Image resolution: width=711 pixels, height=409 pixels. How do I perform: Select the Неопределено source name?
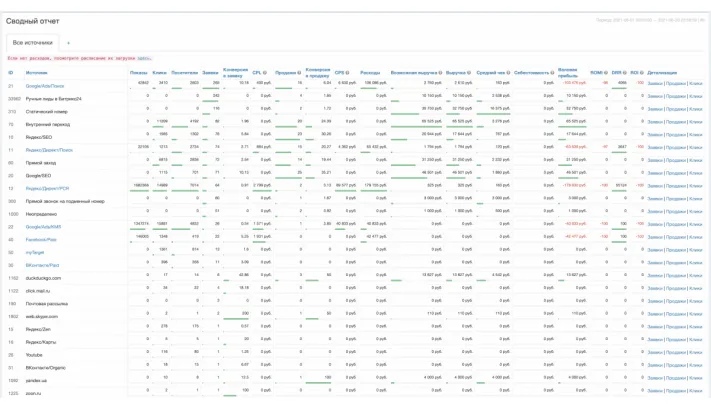(x=41, y=214)
